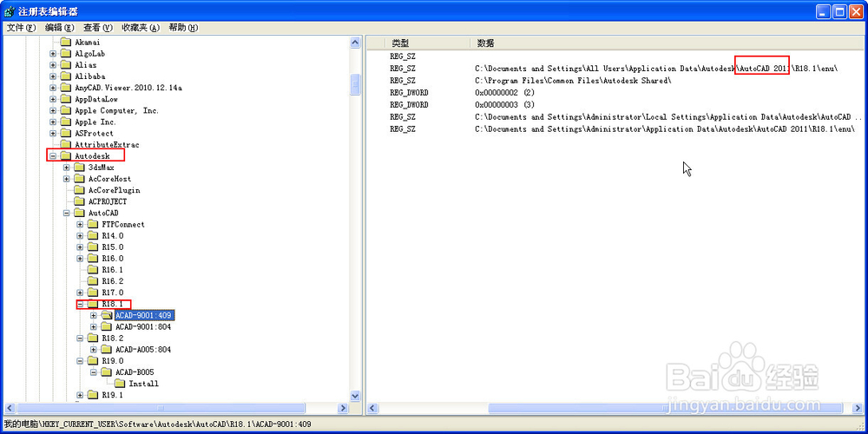Select the ACAD-B005 folder icon
Viewport: 868px width, 434px height.
point(107,372)
